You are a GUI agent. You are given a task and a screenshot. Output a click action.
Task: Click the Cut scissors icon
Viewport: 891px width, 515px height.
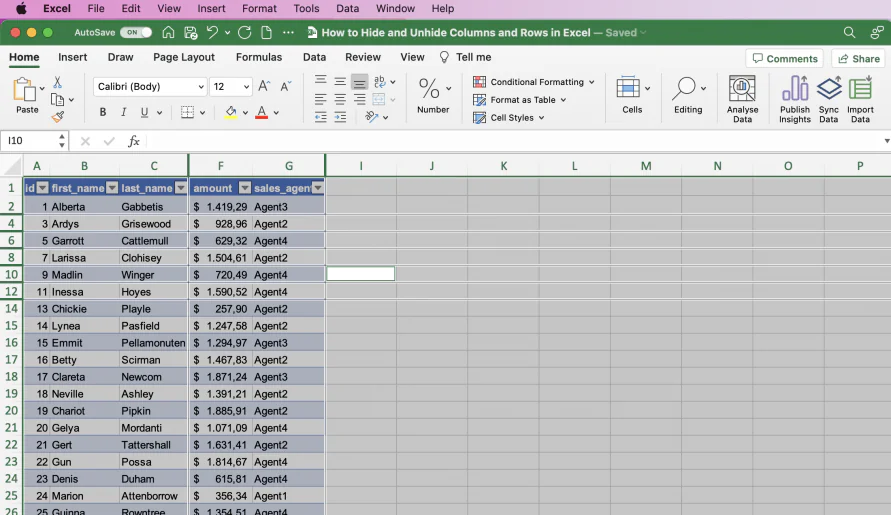coord(57,82)
